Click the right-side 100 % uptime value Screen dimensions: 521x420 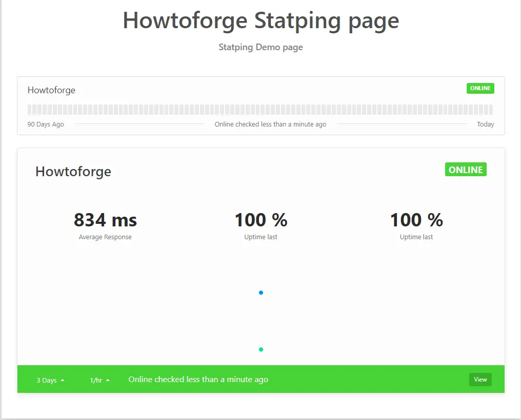(416, 220)
